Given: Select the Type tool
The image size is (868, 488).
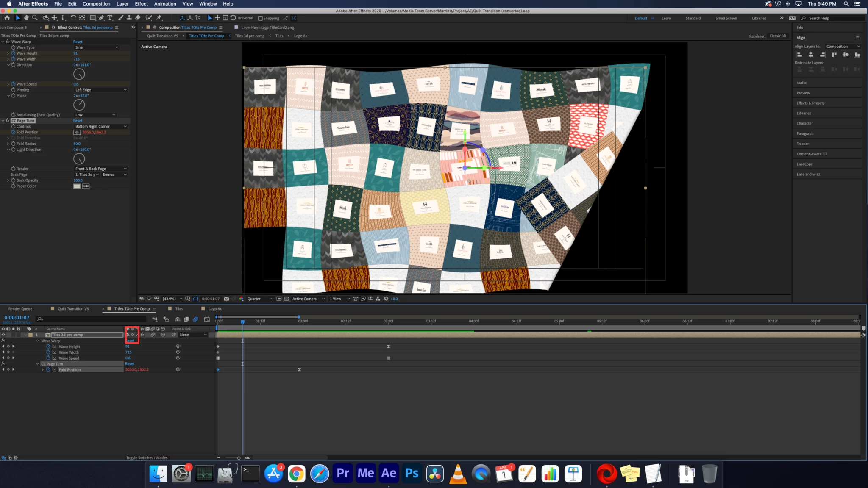Looking at the screenshot, I should [110, 18].
